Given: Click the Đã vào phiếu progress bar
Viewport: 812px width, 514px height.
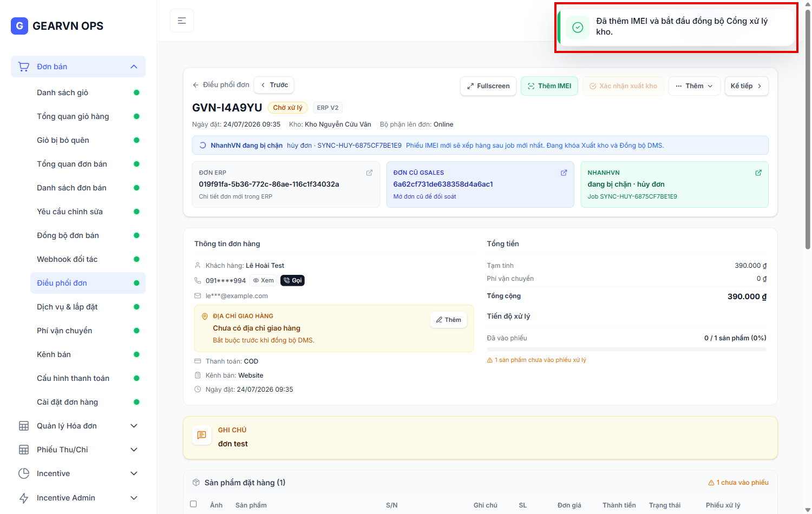Looking at the screenshot, I should click(x=626, y=350).
